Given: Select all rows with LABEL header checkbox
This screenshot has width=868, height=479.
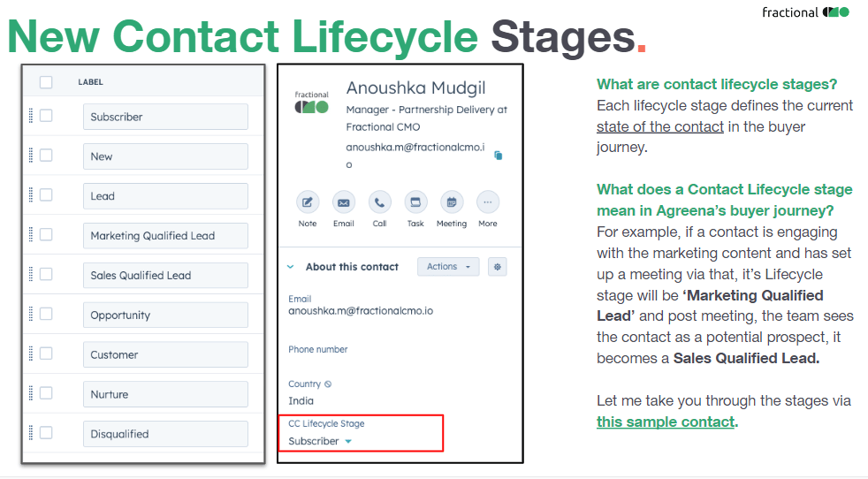Looking at the screenshot, I should tap(46, 82).
